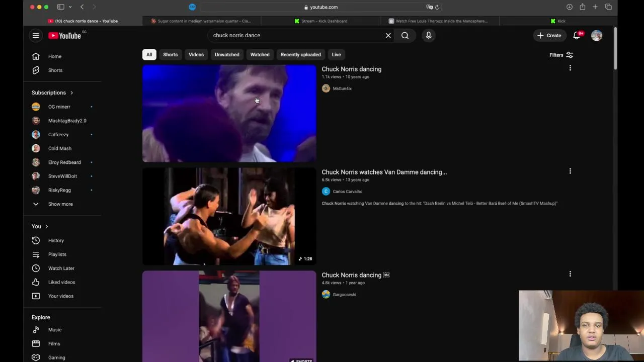Select the Watched filter chip
Image resolution: width=644 pixels, height=362 pixels.
tap(260, 54)
